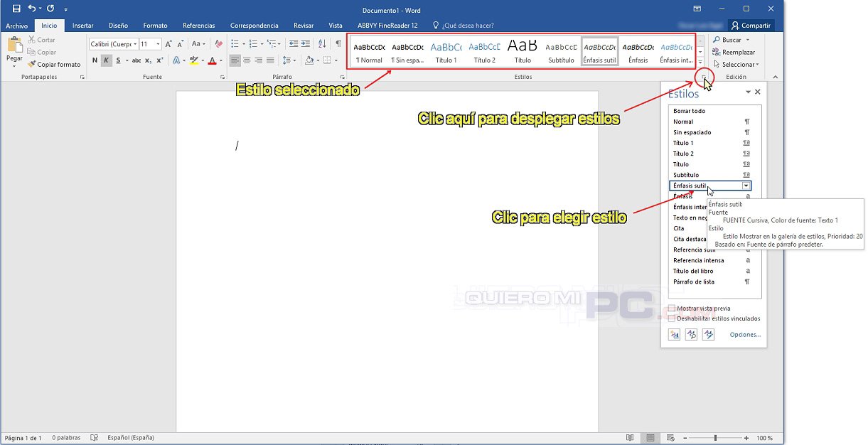Toggle strikethrough abc formatting
The image size is (868, 445).
136,60
